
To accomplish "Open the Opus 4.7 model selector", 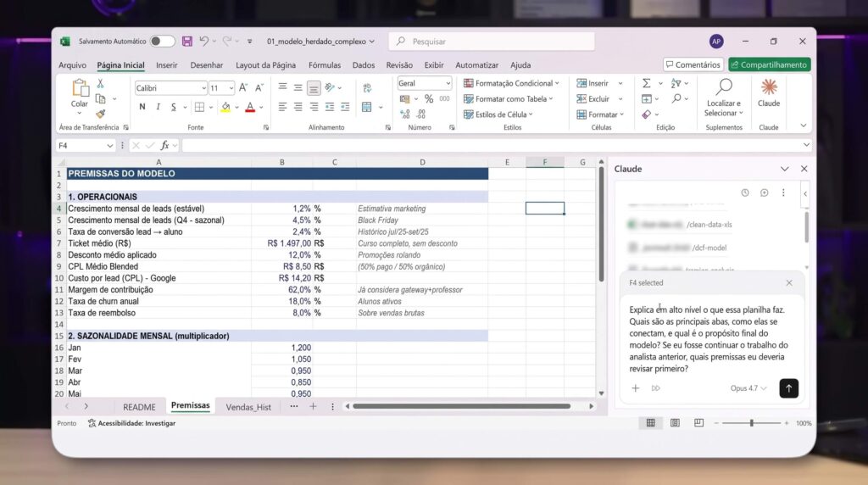I will coord(748,388).
